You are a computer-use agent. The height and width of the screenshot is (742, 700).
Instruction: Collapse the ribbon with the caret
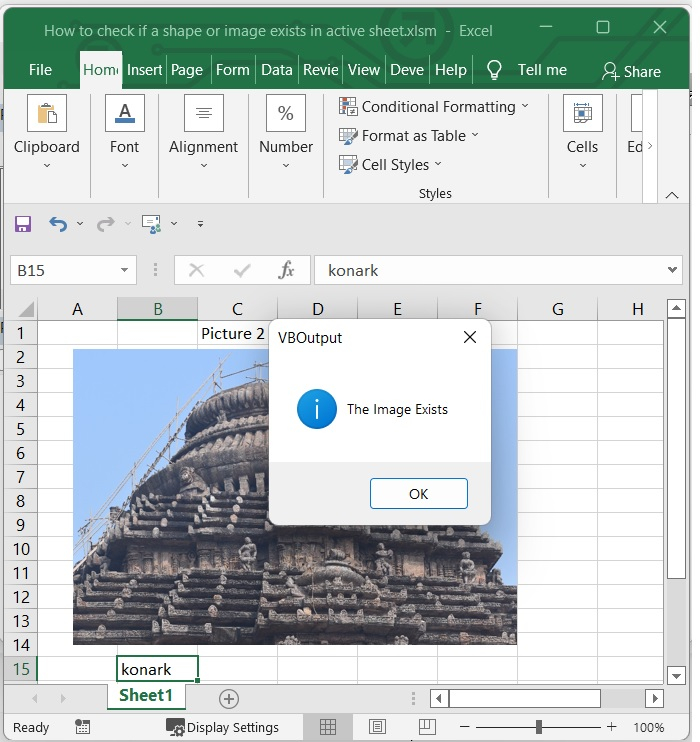[672, 195]
